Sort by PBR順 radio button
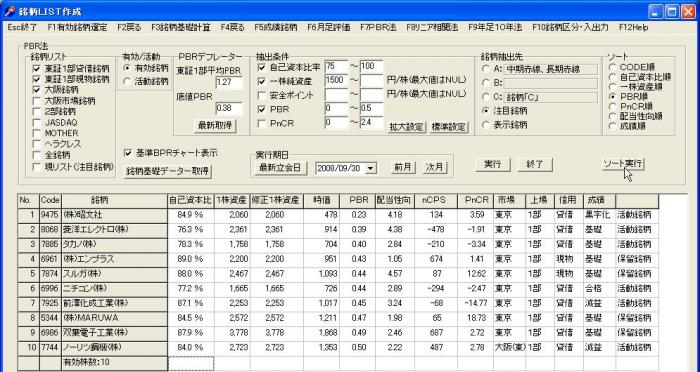 (x=613, y=96)
